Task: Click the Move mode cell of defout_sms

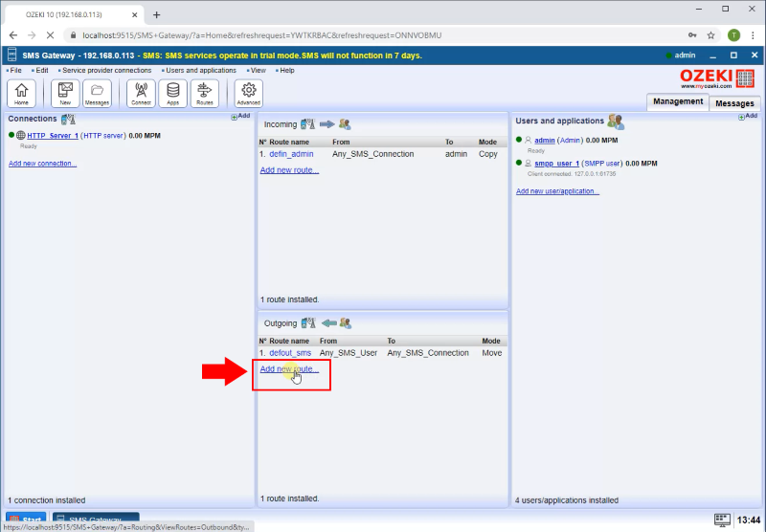Action: pyautogui.click(x=492, y=353)
